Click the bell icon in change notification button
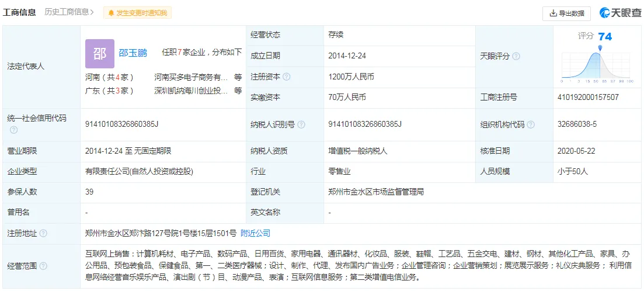This screenshot has width=644, height=291. [111, 13]
